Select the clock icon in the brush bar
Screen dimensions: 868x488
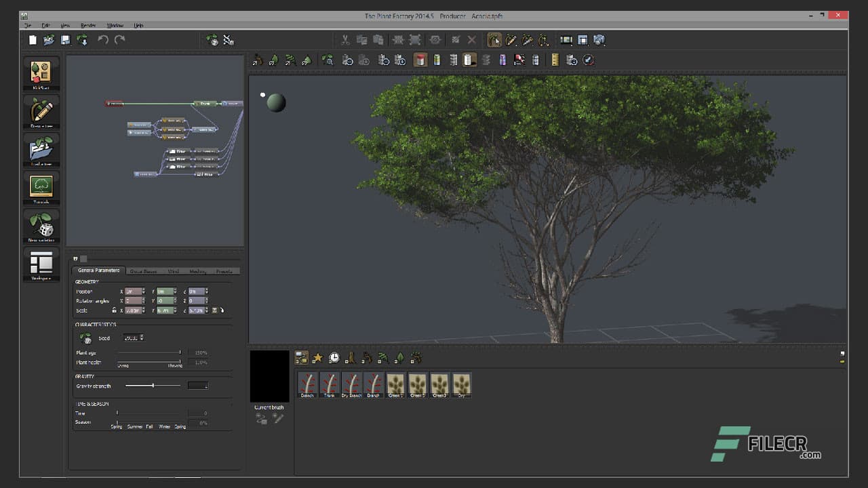coord(334,357)
